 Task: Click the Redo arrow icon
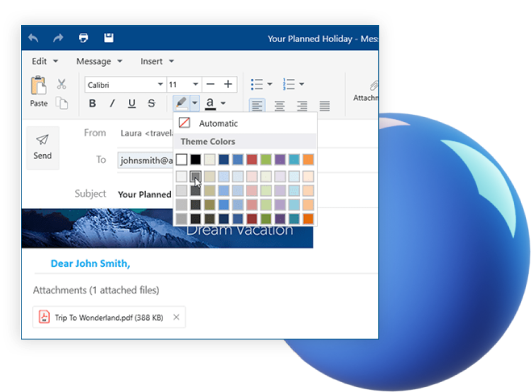tap(58, 38)
